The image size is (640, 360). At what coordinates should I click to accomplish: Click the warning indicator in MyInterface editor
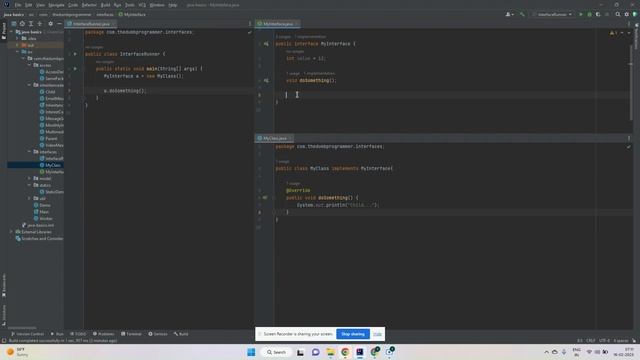[x=613, y=33]
